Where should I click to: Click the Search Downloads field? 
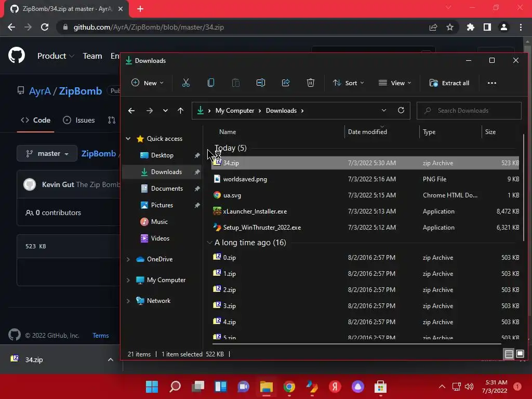469,111
